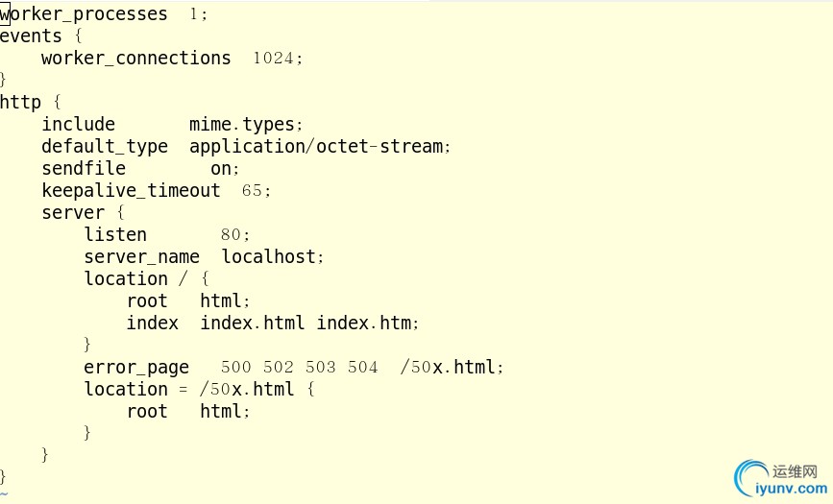Click application/octet-stream value

(x=316, y=147)
